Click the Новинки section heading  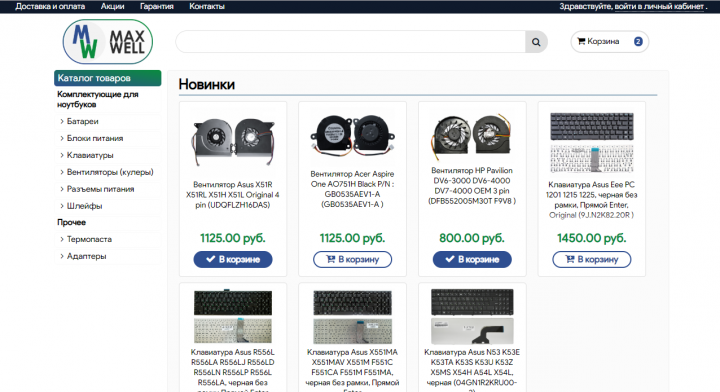pyautogui.click(x=207, y=84)
